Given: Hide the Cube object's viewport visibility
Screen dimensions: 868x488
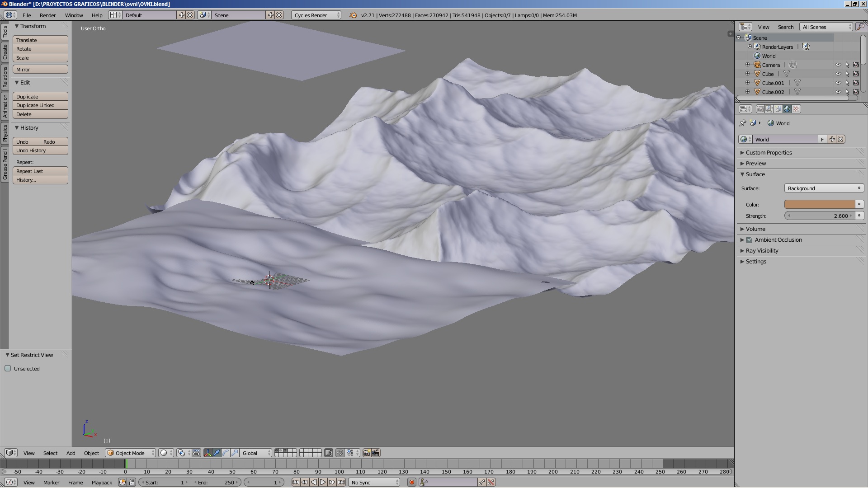Looking at the screenshot, I should coord(838,74).
